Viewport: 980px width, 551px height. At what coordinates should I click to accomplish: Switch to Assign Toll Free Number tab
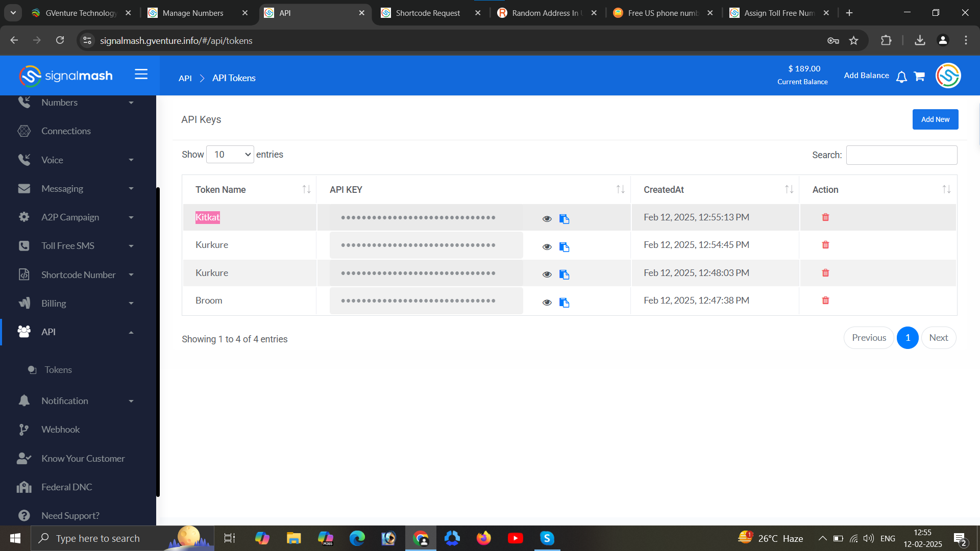coord(778,13)
